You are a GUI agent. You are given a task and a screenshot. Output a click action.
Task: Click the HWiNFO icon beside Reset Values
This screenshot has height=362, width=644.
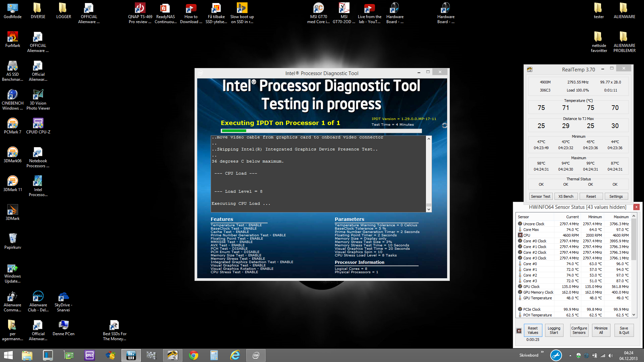pos(519,331)
